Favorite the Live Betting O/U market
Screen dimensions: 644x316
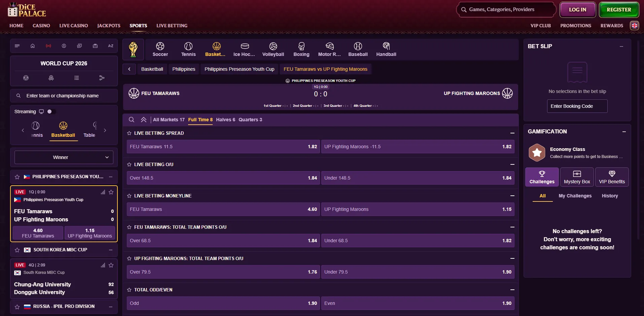[x=129, y=164]
